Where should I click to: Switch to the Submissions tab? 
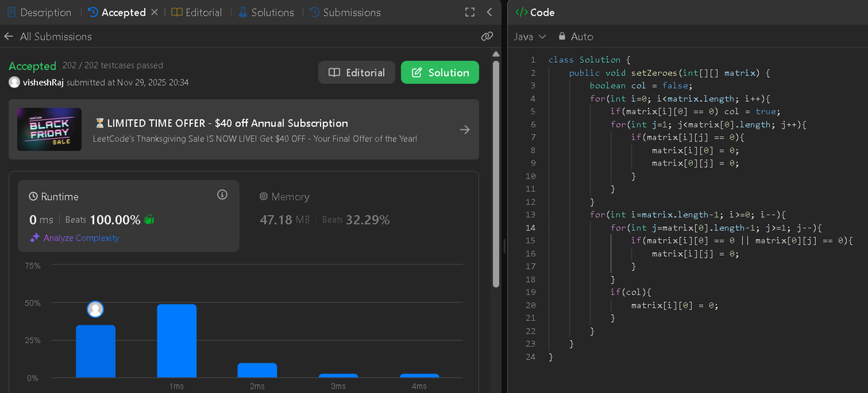click(344, 12)
